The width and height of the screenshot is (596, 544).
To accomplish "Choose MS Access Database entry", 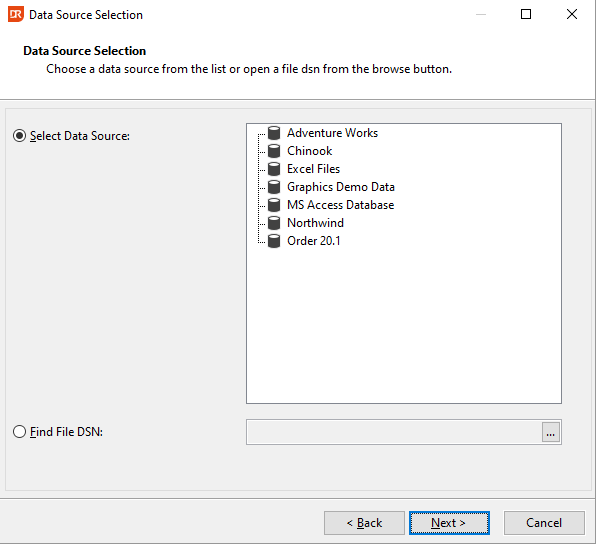I will pos(340,205).
